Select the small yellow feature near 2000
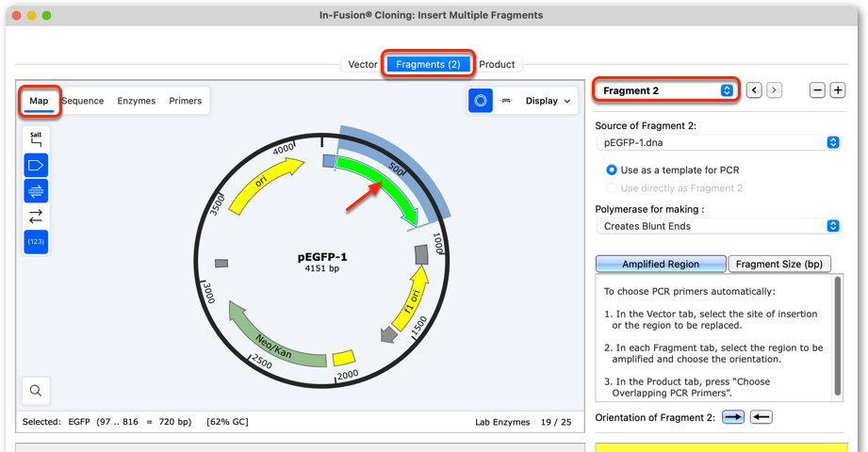Screen dimensions: 868x452 (x=344, y=358)
